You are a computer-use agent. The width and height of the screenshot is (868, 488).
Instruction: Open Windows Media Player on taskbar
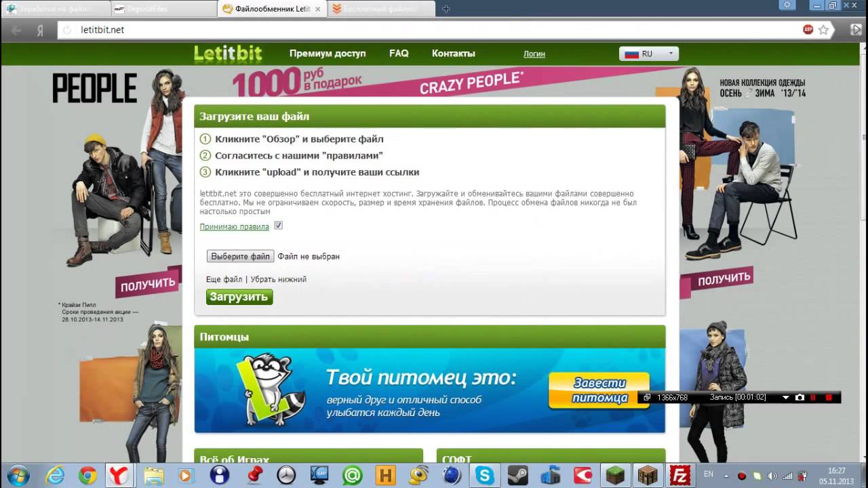(x=186, y=475)
